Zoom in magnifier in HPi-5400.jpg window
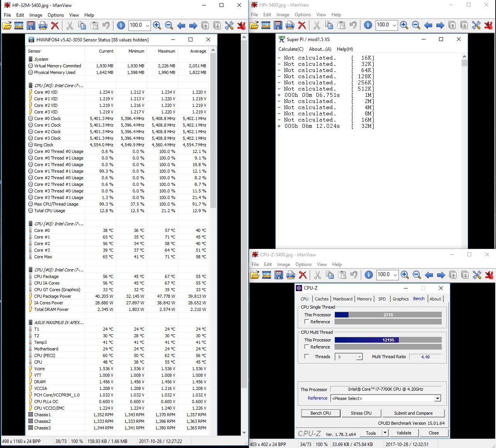The image size is (496, 448). [x=404, y=25]
